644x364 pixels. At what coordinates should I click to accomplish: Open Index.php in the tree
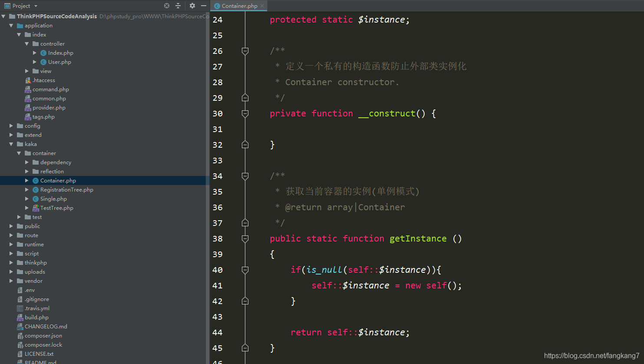tap(61, 53)
